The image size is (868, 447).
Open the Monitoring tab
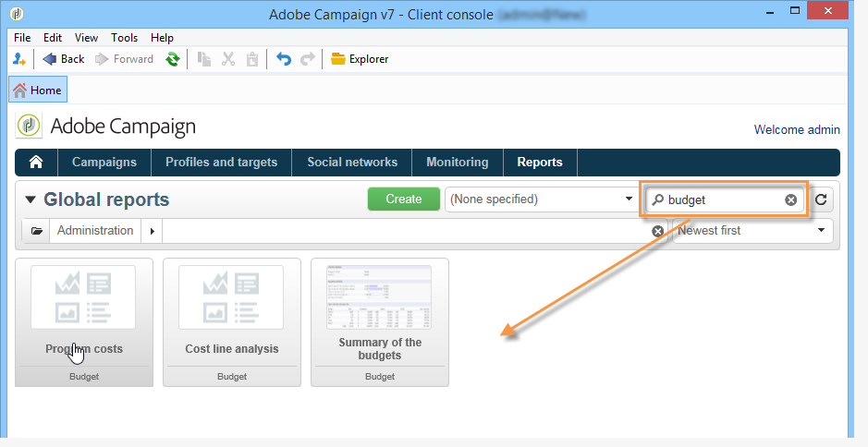click(x=458, y=163)
